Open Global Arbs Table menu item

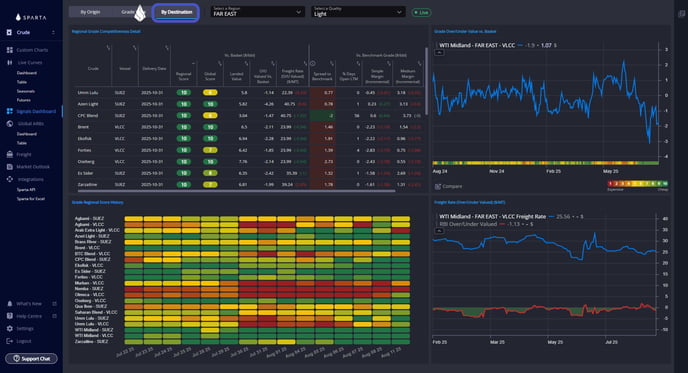pyautogui.click(x=22, y=143)
